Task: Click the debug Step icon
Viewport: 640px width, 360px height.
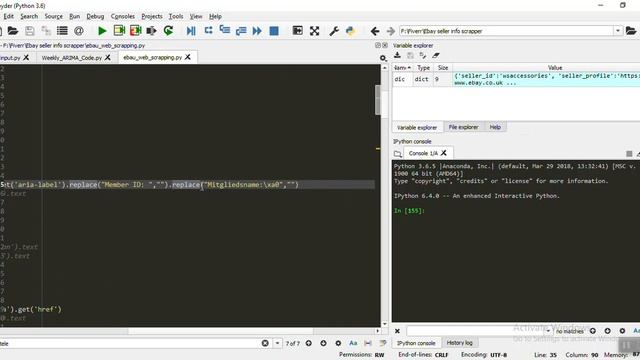Action: 208,30
